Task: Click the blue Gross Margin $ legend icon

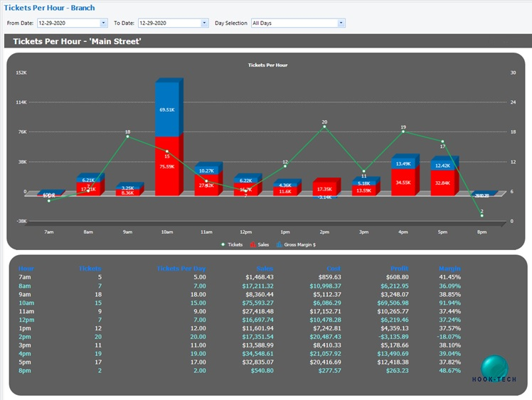Action: (280, 244)
